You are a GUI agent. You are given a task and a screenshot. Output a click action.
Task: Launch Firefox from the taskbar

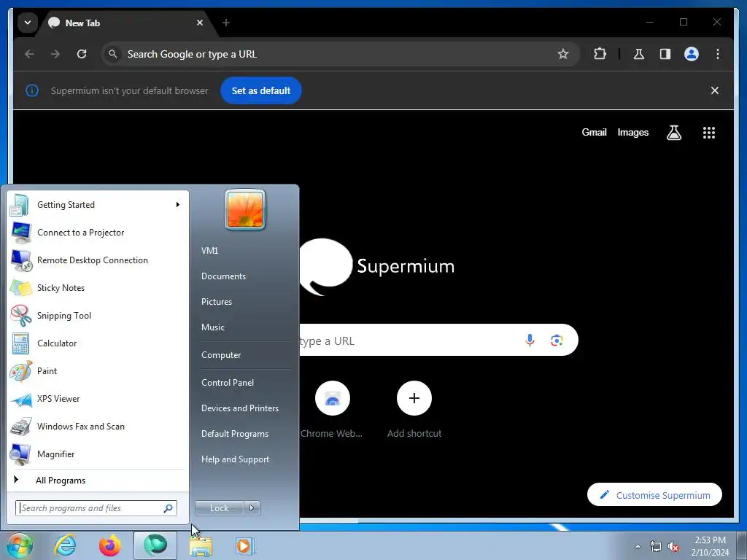[110, 545]
